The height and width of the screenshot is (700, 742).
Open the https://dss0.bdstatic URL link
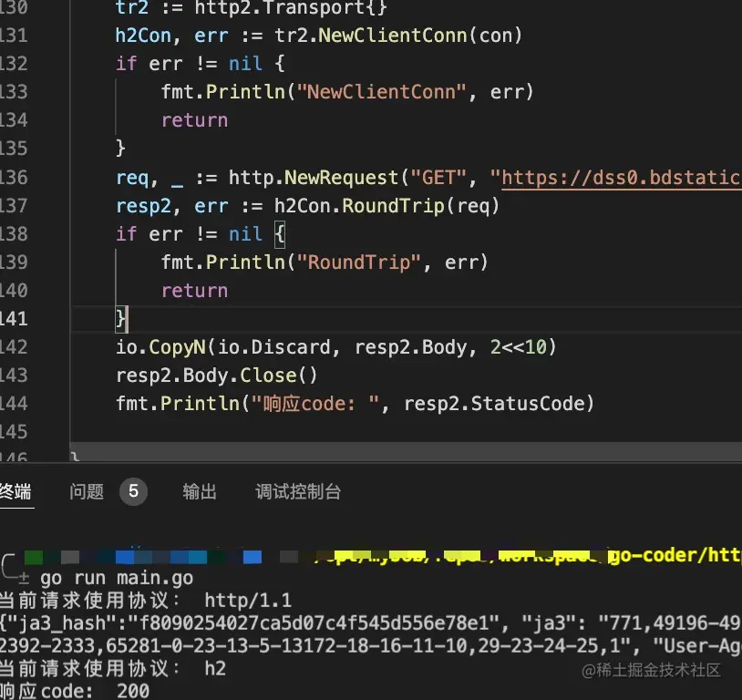coord(622,178)
